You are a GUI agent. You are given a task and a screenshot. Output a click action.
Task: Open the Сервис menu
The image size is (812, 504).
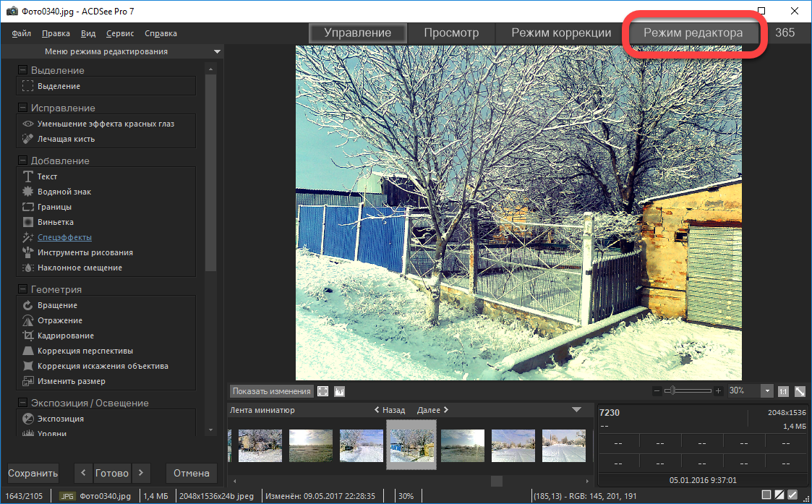(119, 33)
